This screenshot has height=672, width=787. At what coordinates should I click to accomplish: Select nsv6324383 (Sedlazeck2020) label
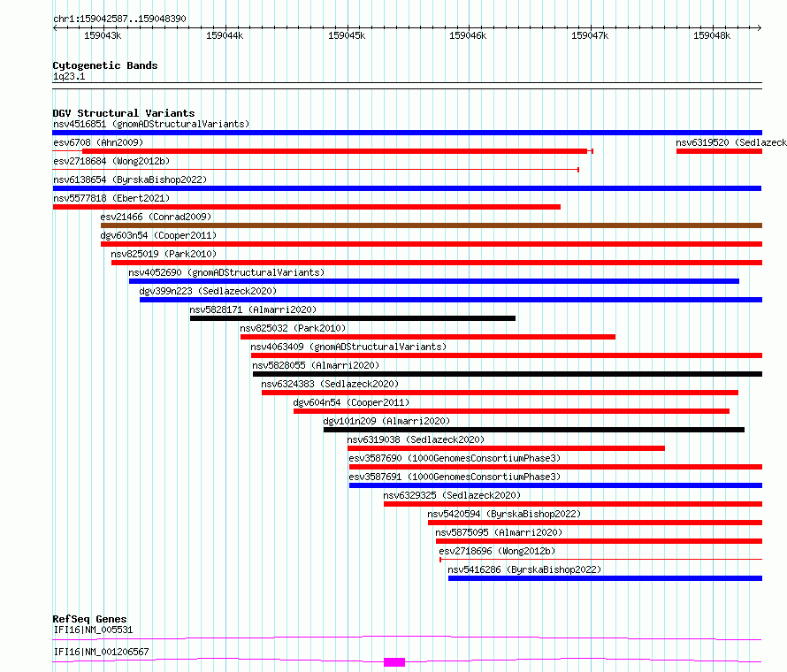click(x=330, y=384)
